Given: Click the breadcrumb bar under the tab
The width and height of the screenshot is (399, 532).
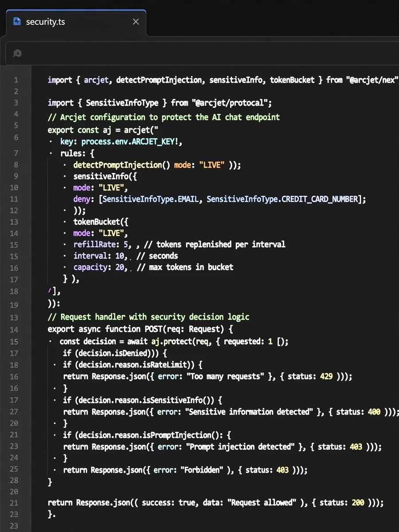Looking at the screenshot, I should tap(202, 53).
